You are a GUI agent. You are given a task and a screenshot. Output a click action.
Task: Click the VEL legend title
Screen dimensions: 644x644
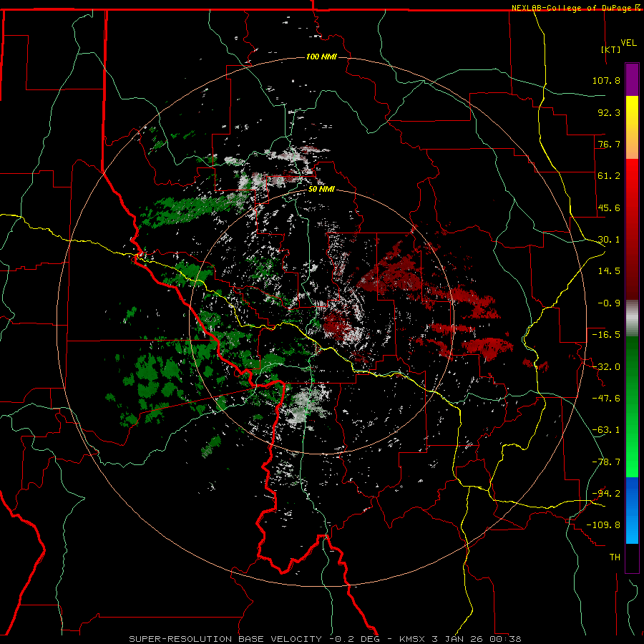[628, 43]
